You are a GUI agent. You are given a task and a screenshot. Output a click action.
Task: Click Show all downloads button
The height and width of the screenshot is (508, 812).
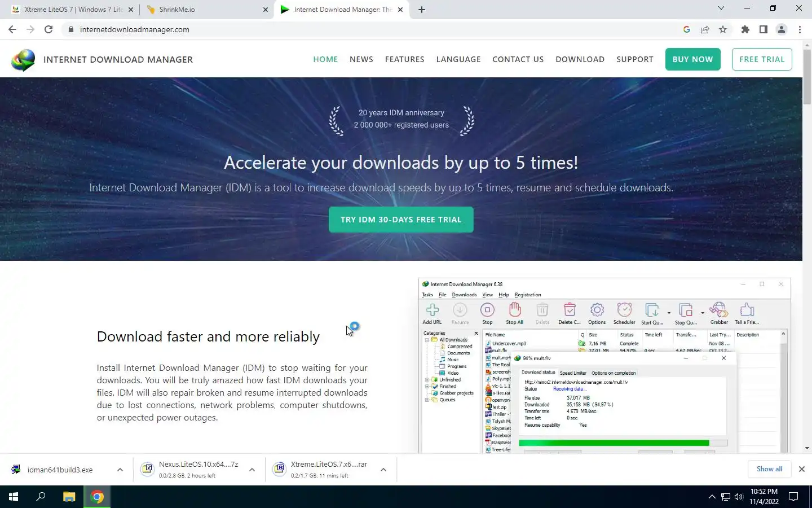pyautogui.click(x=769, y=469)
